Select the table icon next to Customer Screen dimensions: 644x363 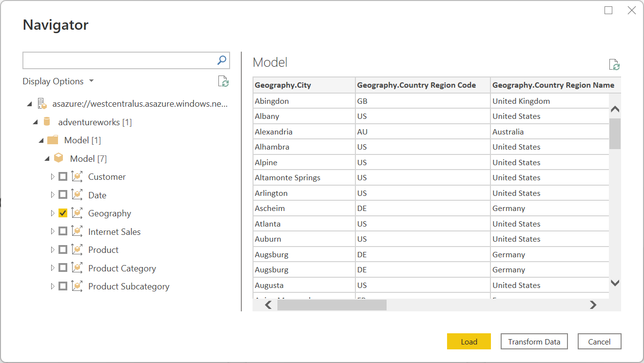77,176
